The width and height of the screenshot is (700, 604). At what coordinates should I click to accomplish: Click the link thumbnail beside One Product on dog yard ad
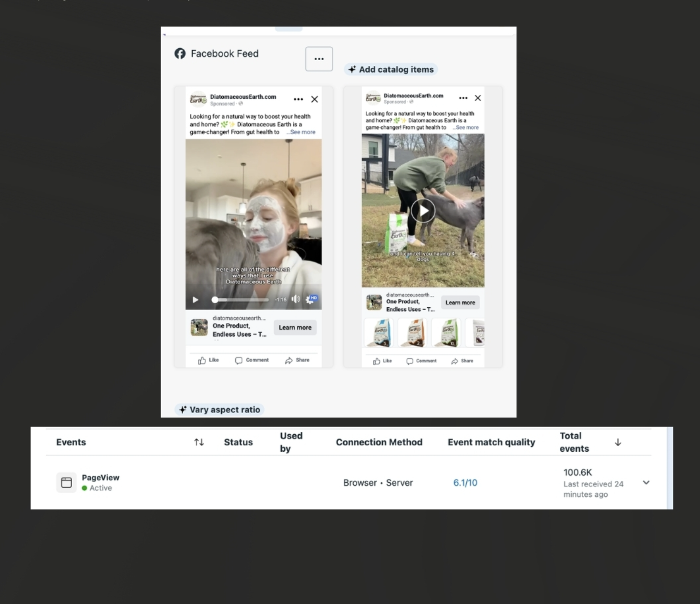(374, 302)
